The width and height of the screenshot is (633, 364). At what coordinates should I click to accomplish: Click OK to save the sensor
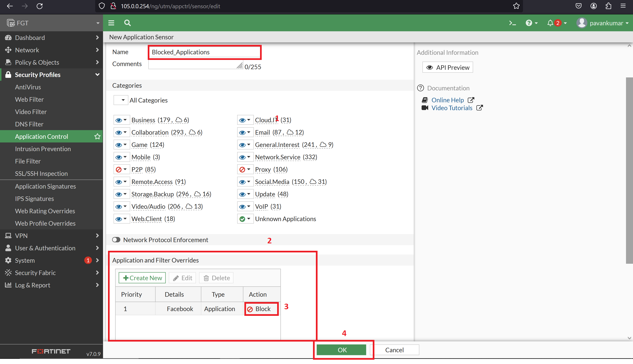342,350
